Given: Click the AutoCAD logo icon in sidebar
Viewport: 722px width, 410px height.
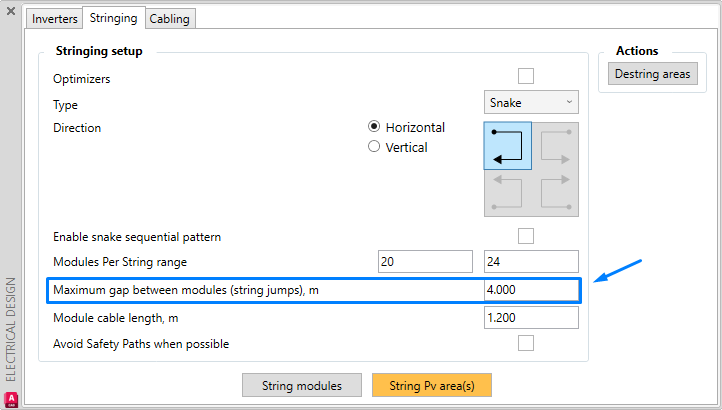Looking at the screenshot, I should (x=11, y=399).
